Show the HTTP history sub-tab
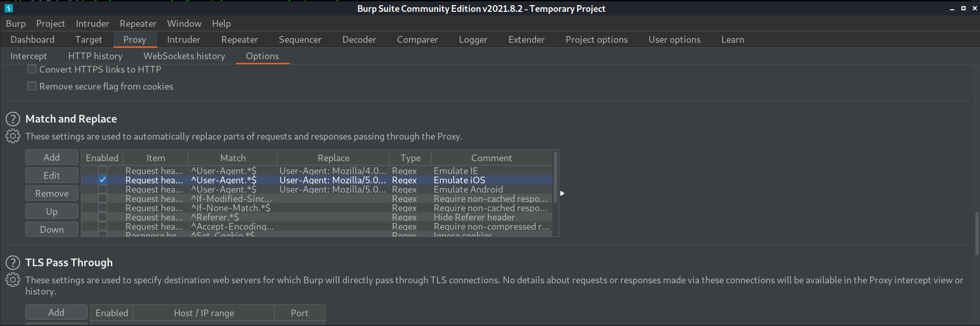Viewport: 980px width, 326px height. tap(95, 56)
